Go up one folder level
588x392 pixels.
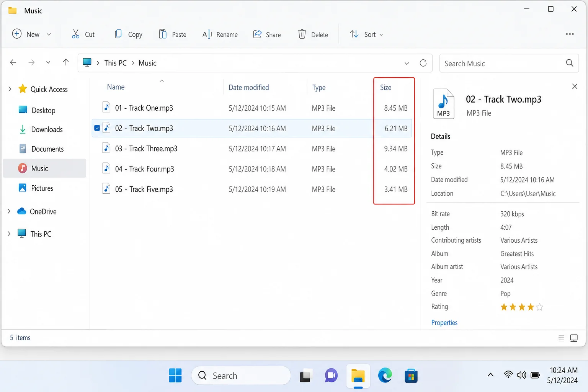pyautogui.click(x=66, y=62)
